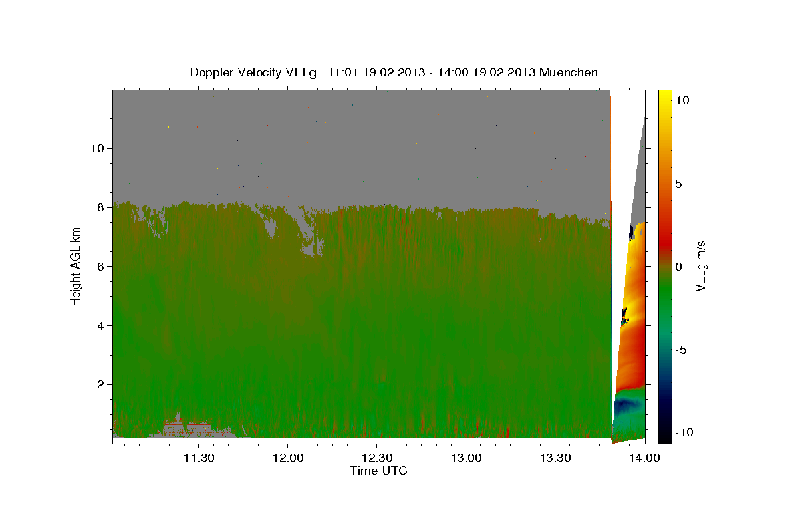Click the start time '11:01 19.02.2013' in title
Screen dimensions: 798x532
coord(376,72)
